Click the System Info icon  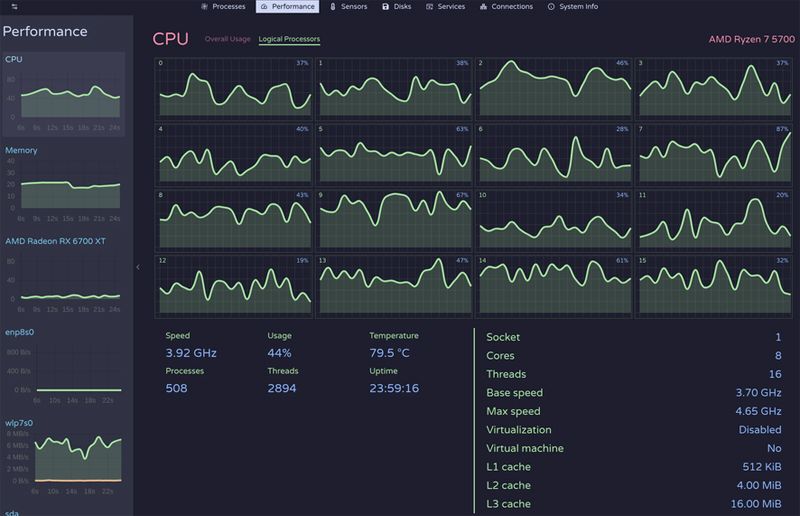pos(551,7)
